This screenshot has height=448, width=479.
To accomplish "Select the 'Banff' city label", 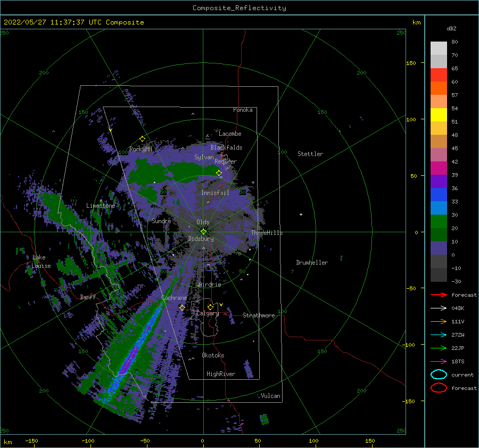I will click(88, 297).
